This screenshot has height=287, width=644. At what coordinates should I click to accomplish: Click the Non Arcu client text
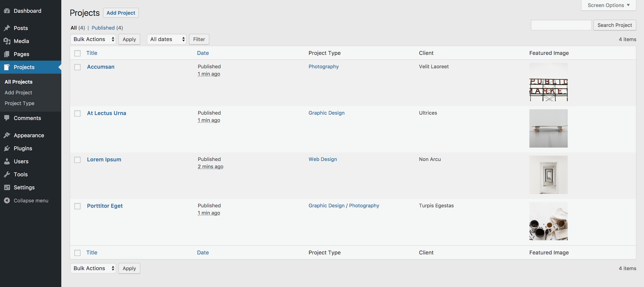[x=430, y=159]
